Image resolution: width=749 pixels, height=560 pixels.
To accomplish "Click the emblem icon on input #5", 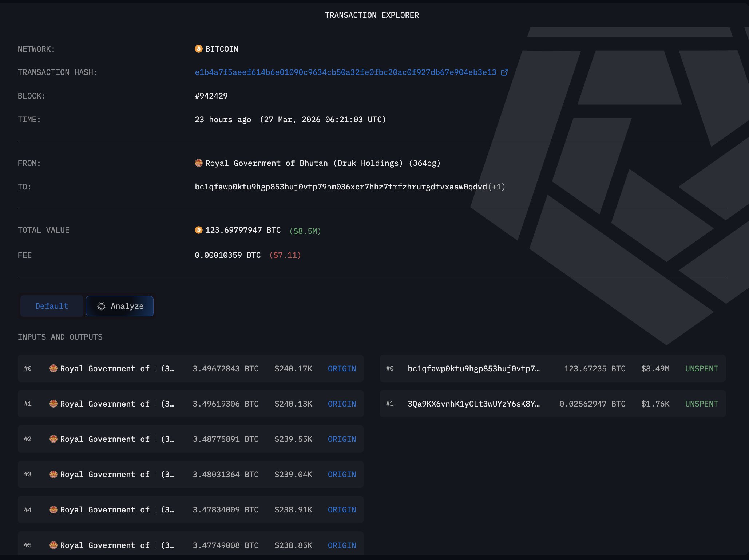I will (x=54, y=545).
